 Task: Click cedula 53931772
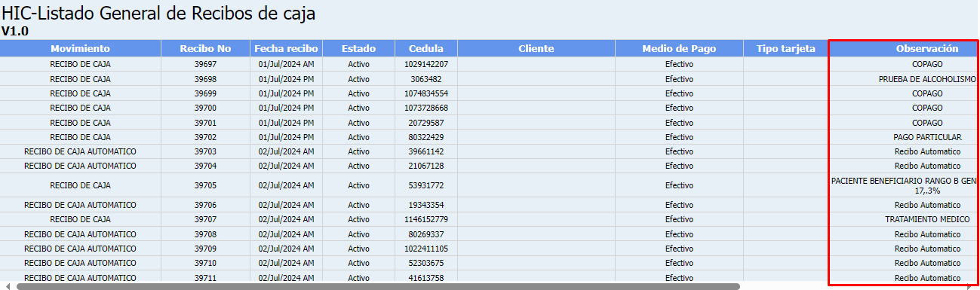coord(426,185)
